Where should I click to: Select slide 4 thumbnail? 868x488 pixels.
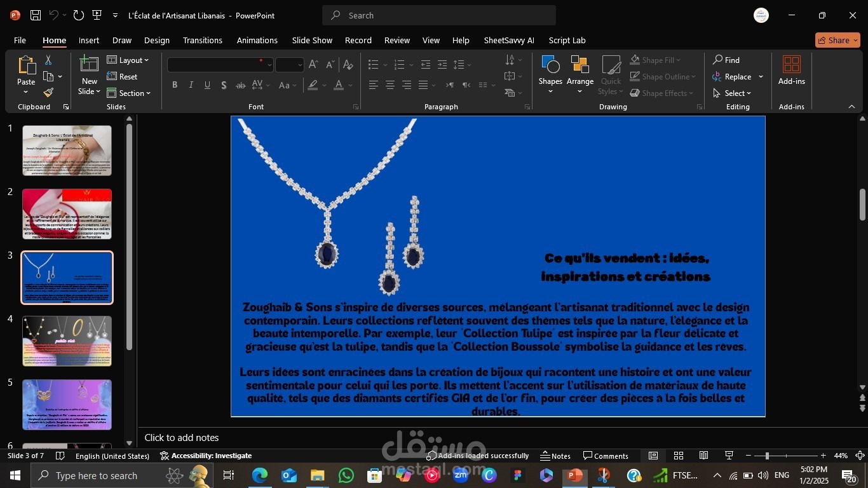coord(67,341)
